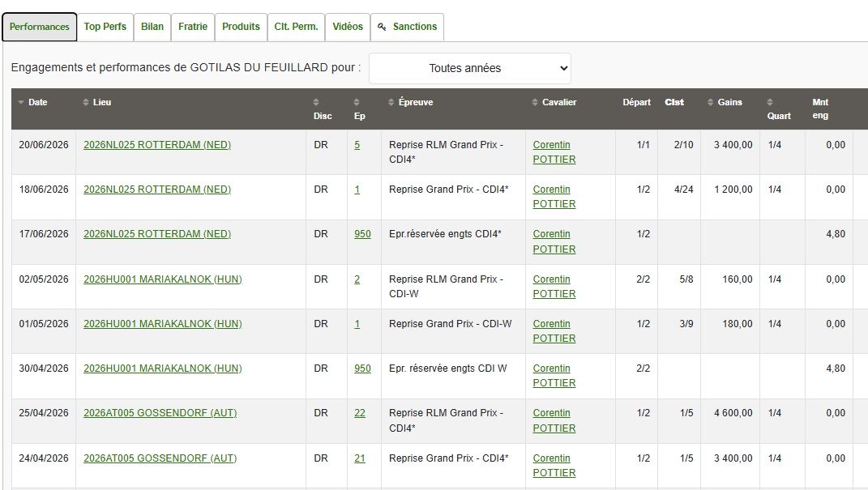868x490 pixels.
Task: Click the Clst column header
Action: coord(674,102)
